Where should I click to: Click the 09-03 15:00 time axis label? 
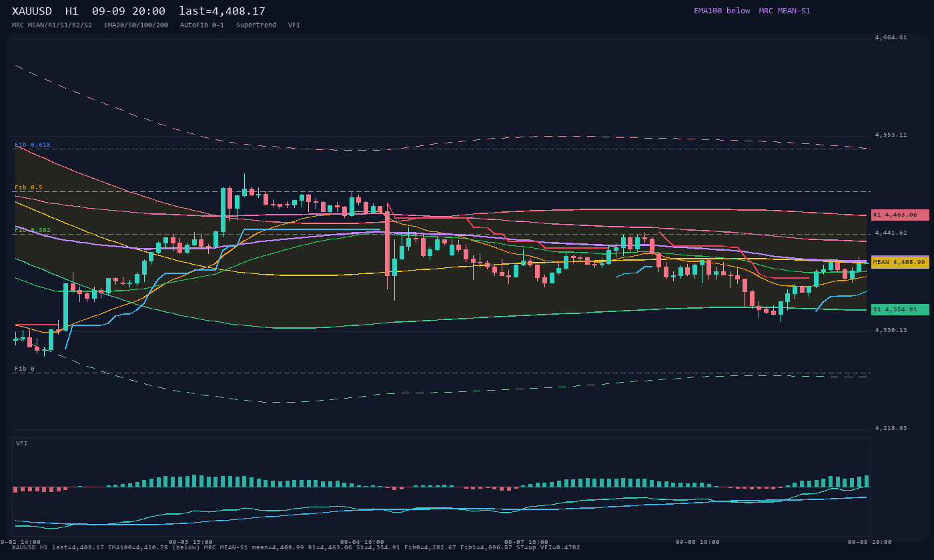point(191,542)
